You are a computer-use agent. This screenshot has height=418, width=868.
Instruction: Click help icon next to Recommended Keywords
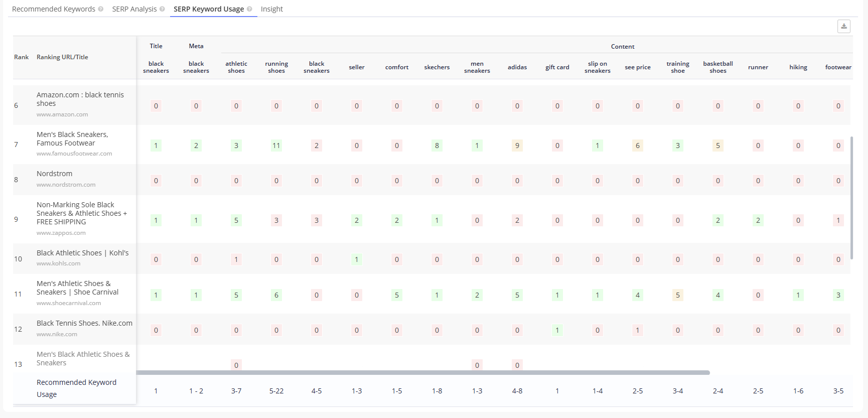click(x=101, y=9)
